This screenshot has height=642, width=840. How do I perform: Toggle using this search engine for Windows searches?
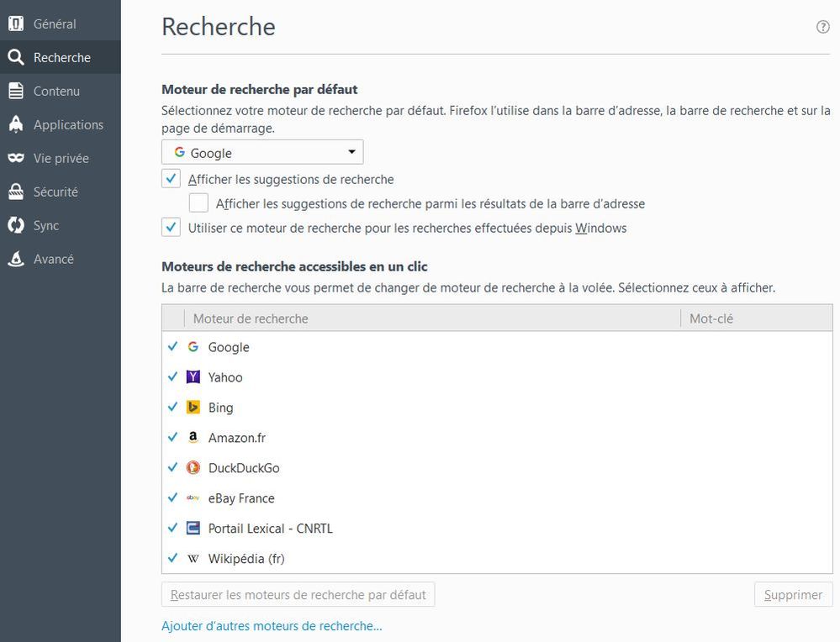click(x=172, y=228)
